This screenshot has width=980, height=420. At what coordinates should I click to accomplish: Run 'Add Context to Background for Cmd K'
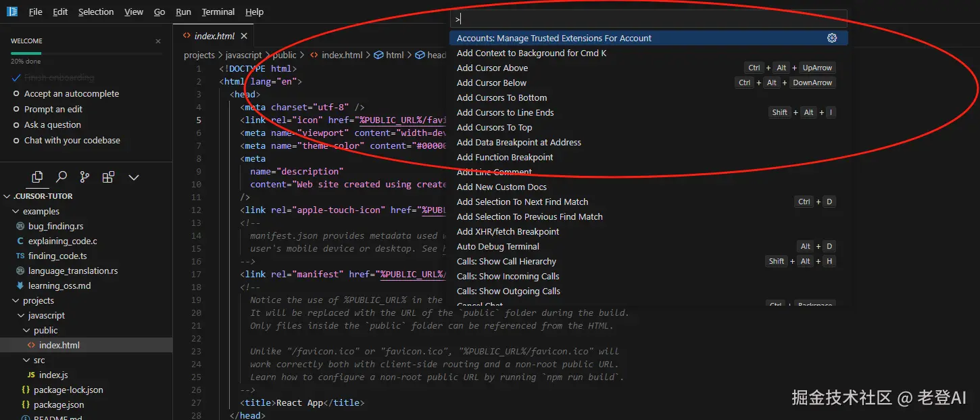[x=649, y=53]
